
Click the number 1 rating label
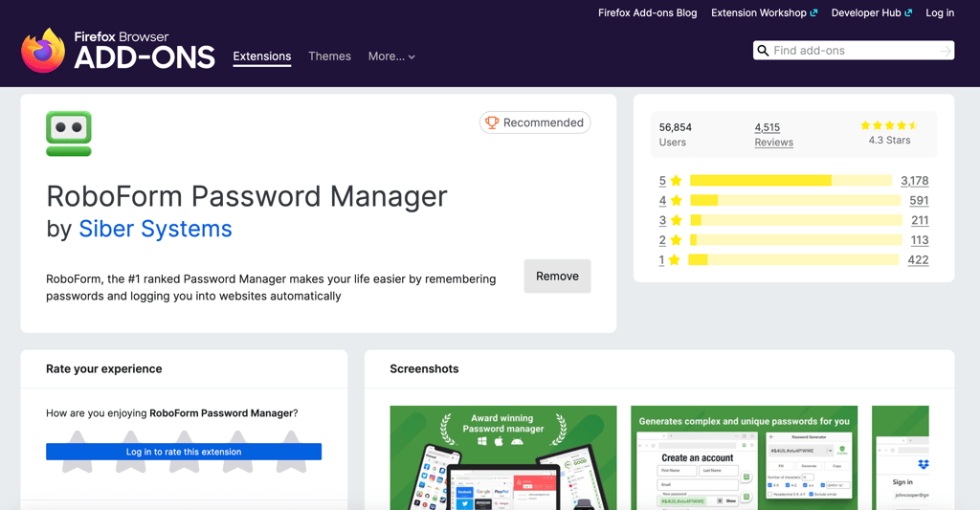click(x=661, y=260)
